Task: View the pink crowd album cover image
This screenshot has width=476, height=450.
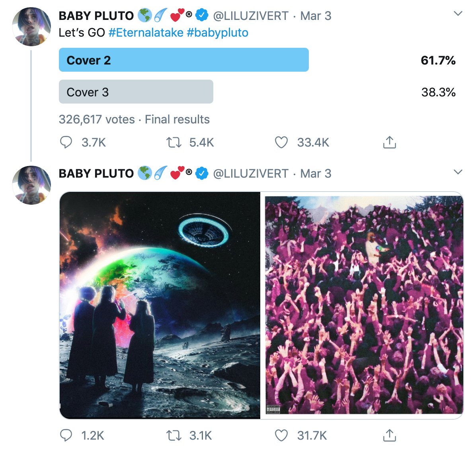Action: [364, 305]
